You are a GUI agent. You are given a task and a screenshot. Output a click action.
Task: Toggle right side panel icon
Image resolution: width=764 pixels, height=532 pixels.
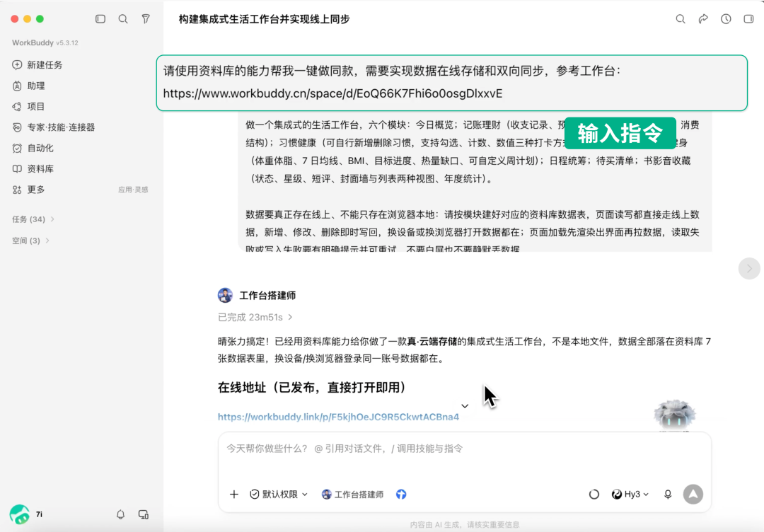coord(748,19)
